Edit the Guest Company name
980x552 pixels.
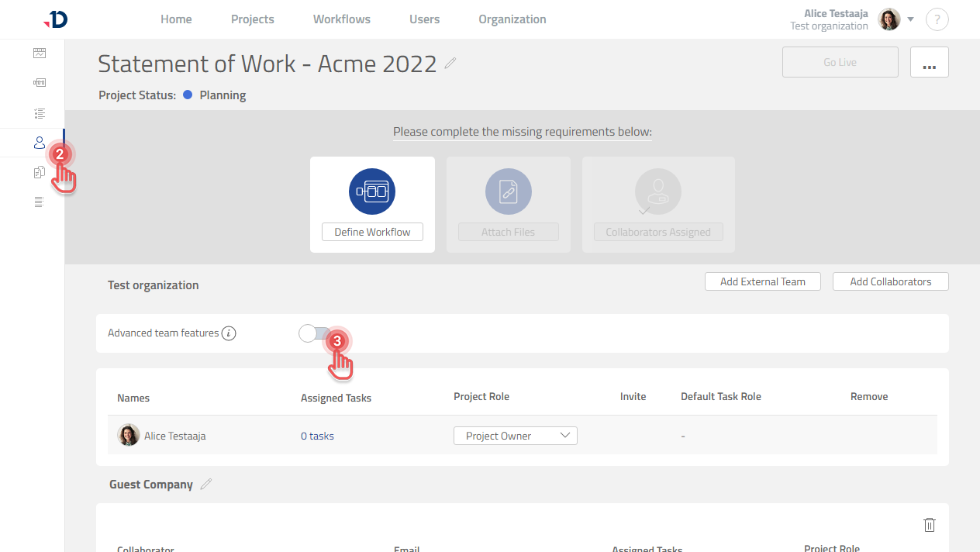coord(206,483)
